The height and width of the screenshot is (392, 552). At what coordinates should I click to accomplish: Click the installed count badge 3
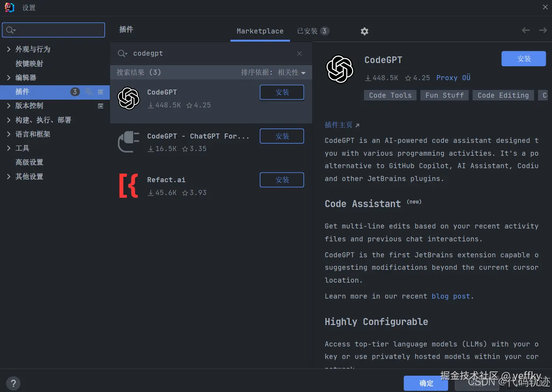pos(324,31)
